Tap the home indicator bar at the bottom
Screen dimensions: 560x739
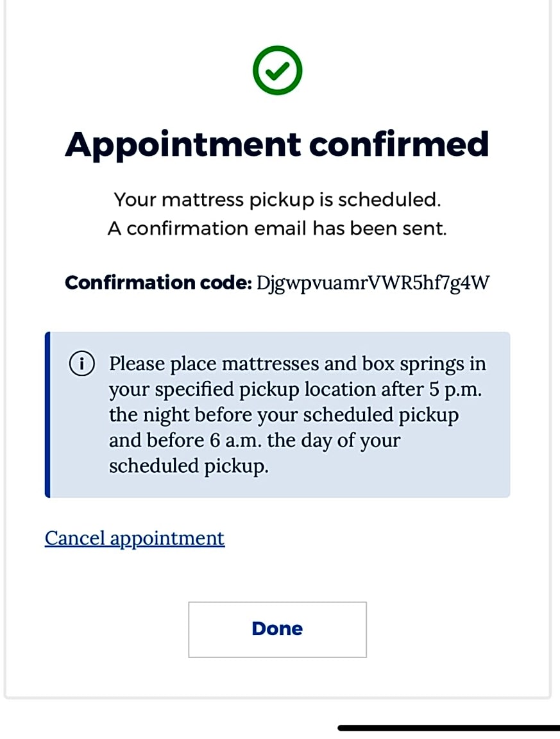pyautogui.click(x=448, y=728)
